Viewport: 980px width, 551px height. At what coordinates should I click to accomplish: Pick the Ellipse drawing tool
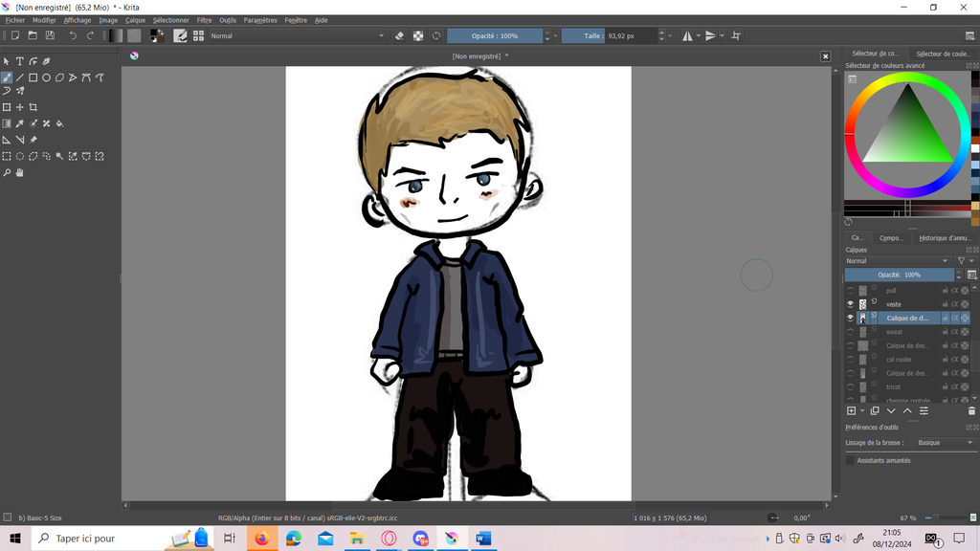(x=46, y=77)
